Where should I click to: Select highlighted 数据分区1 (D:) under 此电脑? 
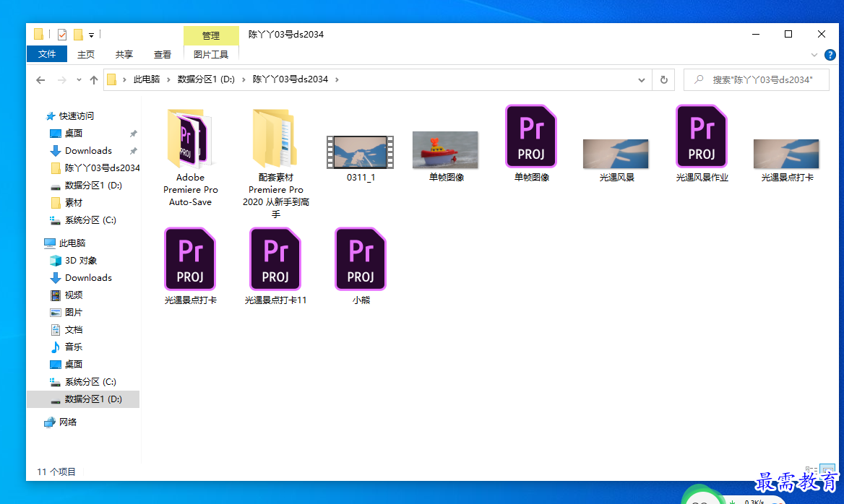(83, 399)
